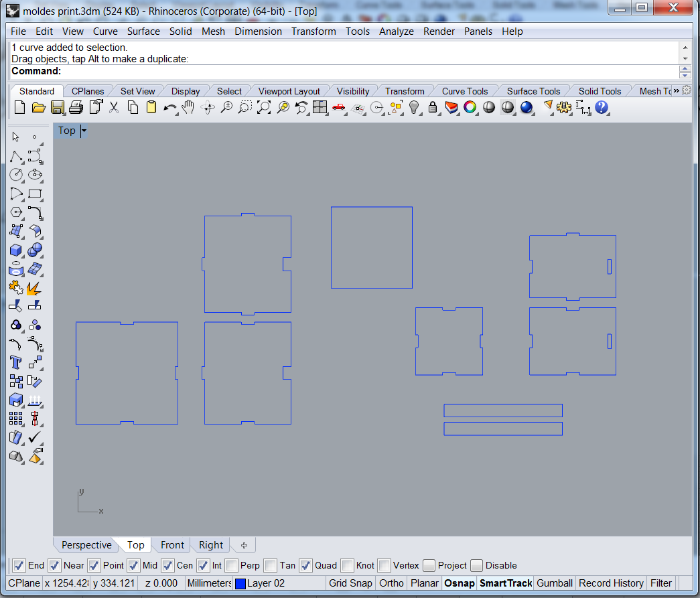This screenshot has height=598, width=700.
Task: Switch to the Curve Tools tab
Action: (x=465, y=91)
